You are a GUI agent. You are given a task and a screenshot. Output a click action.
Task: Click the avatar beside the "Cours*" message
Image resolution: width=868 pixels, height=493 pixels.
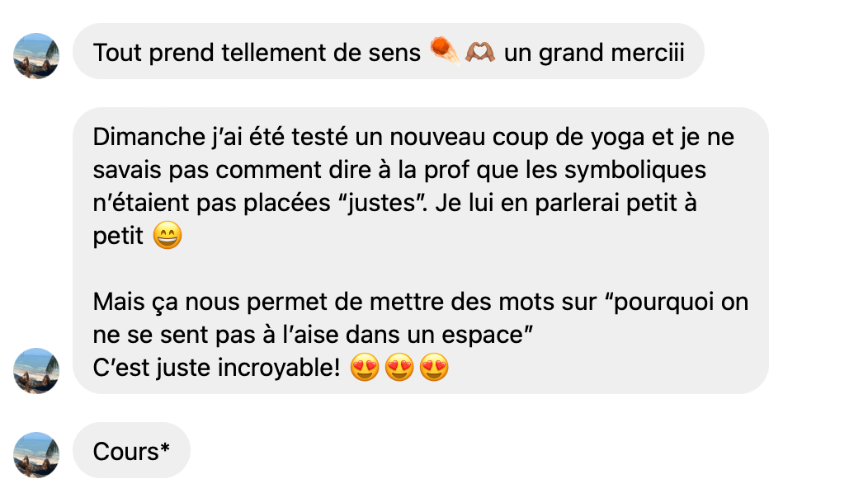(x=36, y=454)
